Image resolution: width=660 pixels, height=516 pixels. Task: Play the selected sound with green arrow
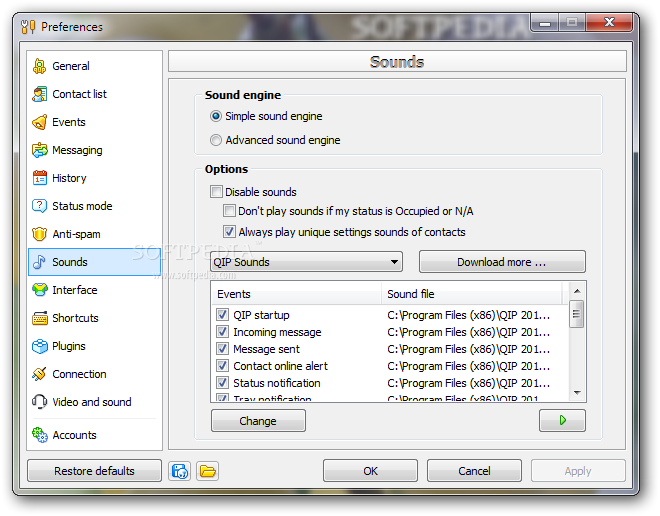click(562, 420)
